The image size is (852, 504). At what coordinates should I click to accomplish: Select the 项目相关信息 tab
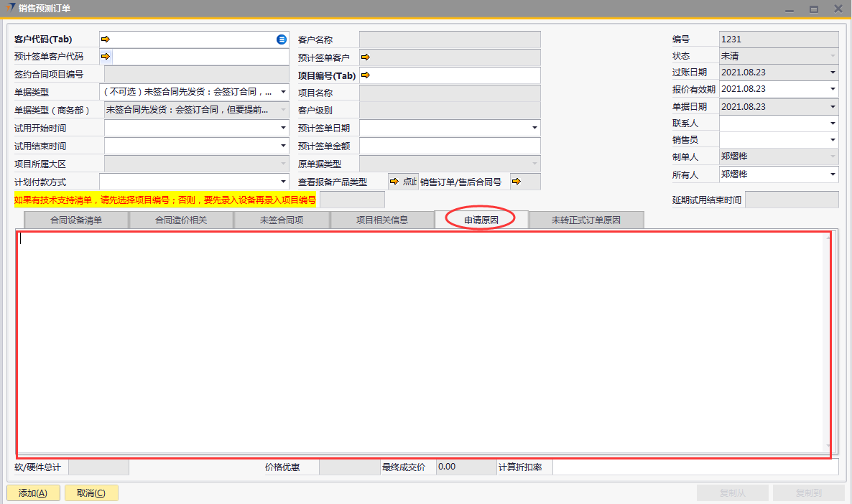(x=382, y=220)
